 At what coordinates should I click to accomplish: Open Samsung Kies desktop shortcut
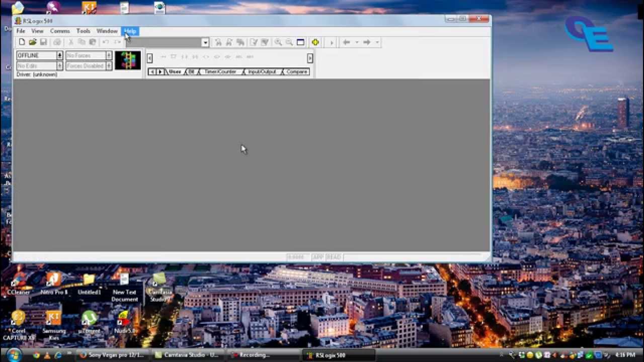click(53, 325)
